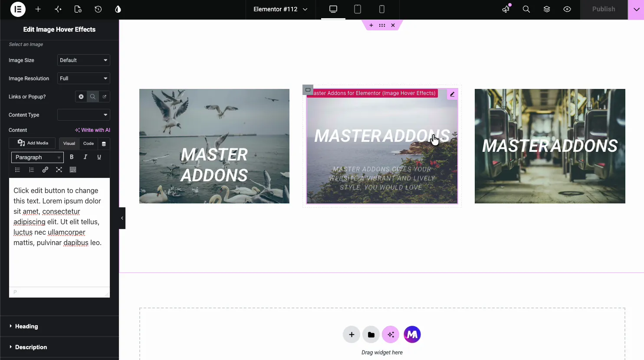Open the structure layers icon
The width and height of the screenshot is (644, 360).
tap(547, 9)
